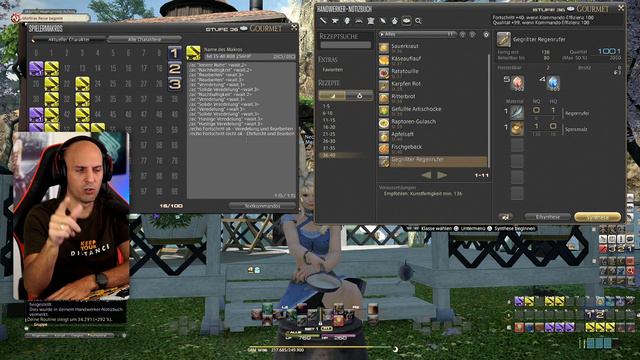Click the settings gear icon above recipe list
Screen dimensions: 640x360
(x=486, y=35)
